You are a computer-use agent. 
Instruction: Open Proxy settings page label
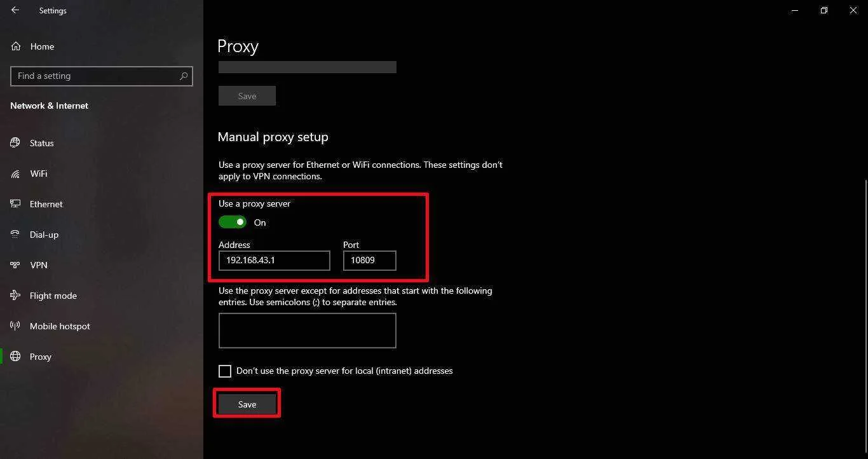pos(41,357)
